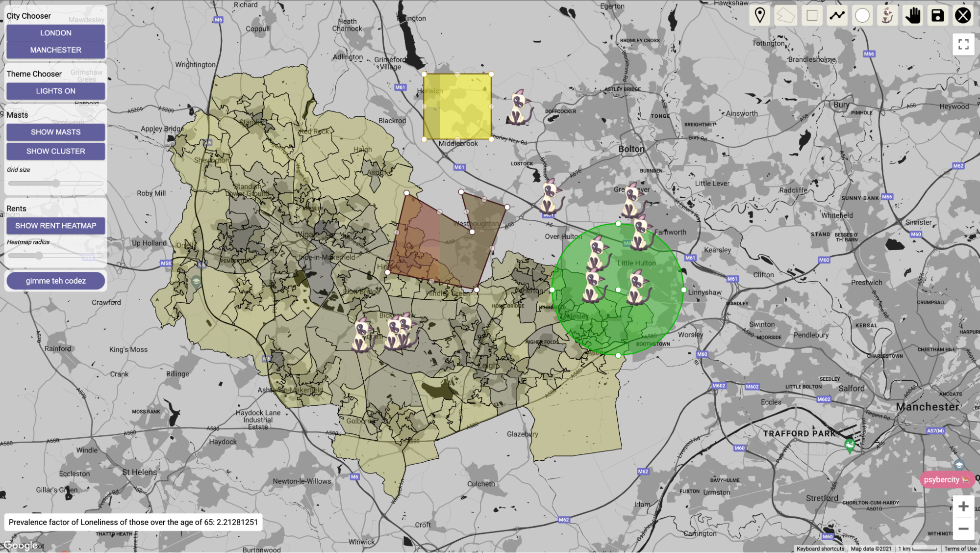Toggle SHOW MASTS on the map
Viewport: 980px width, 553px height.
pos(55,132)
